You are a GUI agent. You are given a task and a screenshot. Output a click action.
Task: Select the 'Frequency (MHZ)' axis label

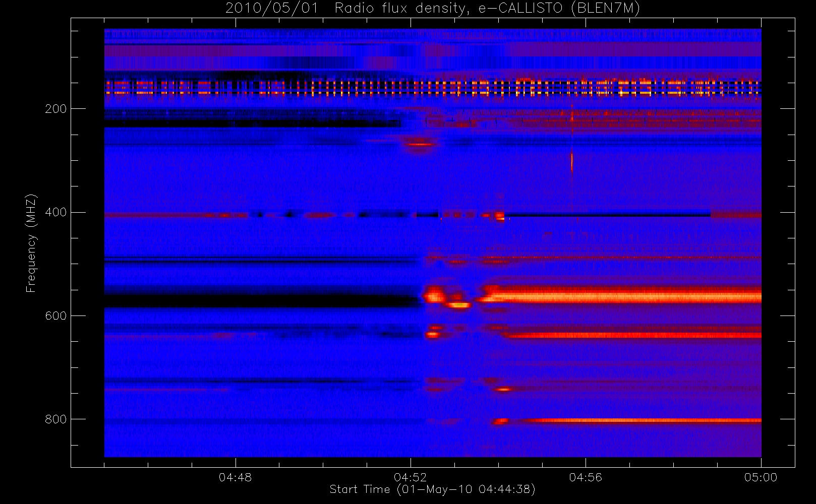point(31,243)
